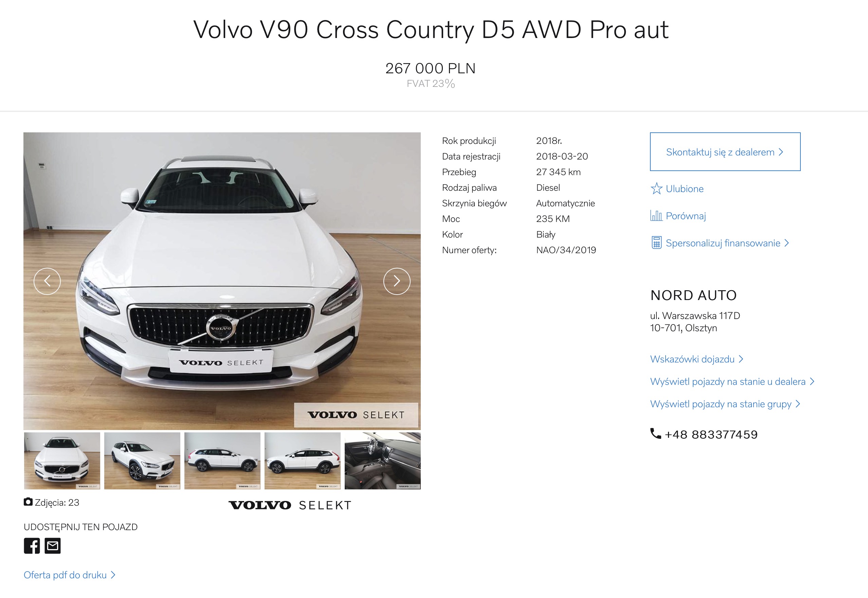This screenshot has width=868, height=598.
Task: Select the second angled-view thumbnail
Action: tap(142, 461)
